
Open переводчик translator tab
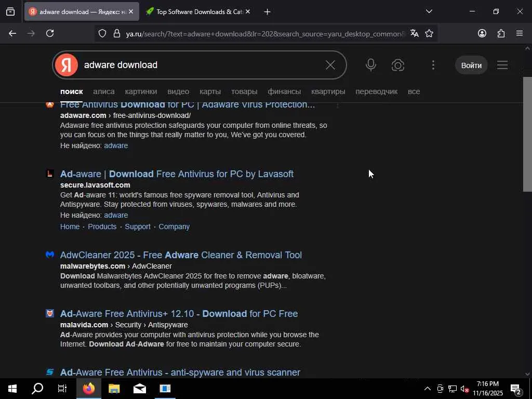click(x=376, y=91)
